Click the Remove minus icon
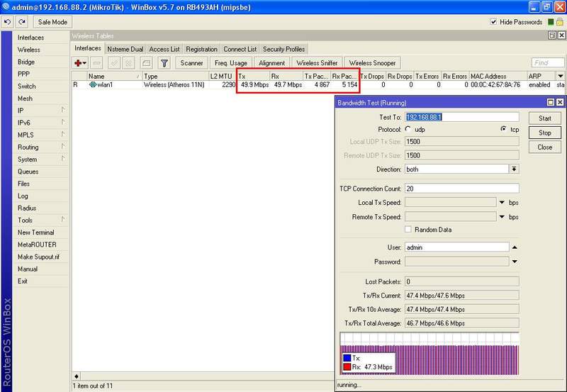 [x=96, y=63]
